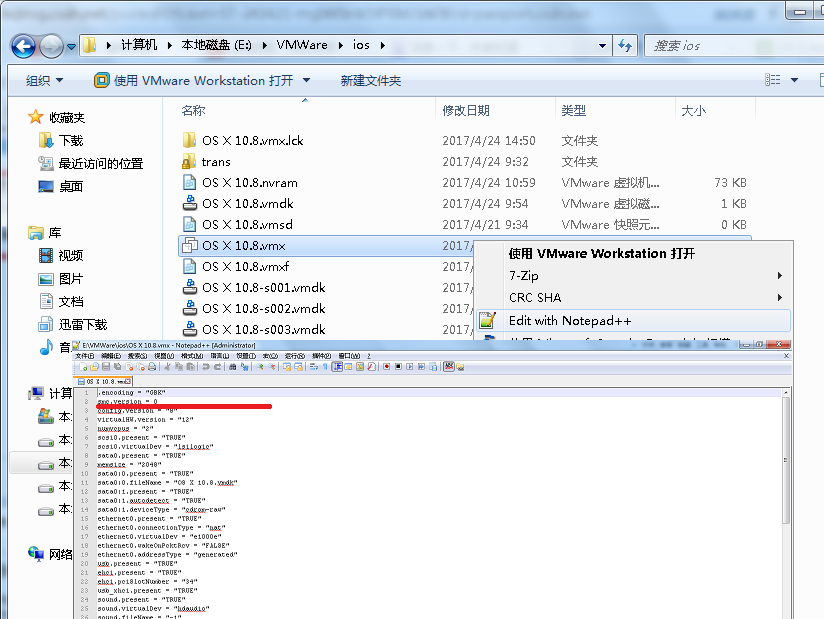Click the Notepad++ icon in the context menu

click(487, 320)
